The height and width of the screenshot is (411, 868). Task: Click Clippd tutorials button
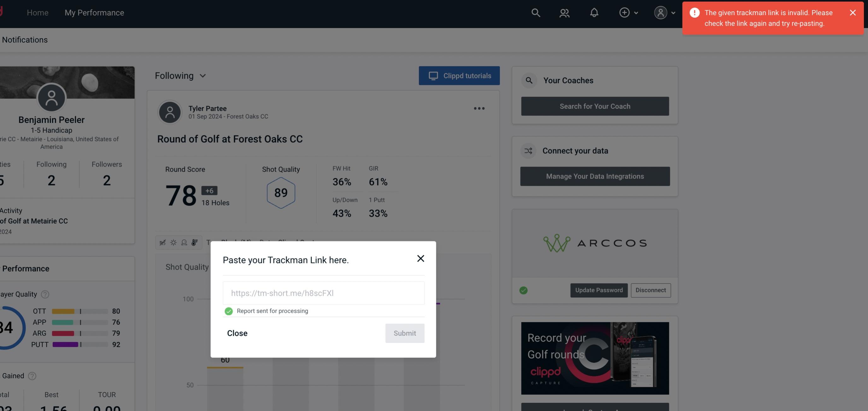point(460,75)
